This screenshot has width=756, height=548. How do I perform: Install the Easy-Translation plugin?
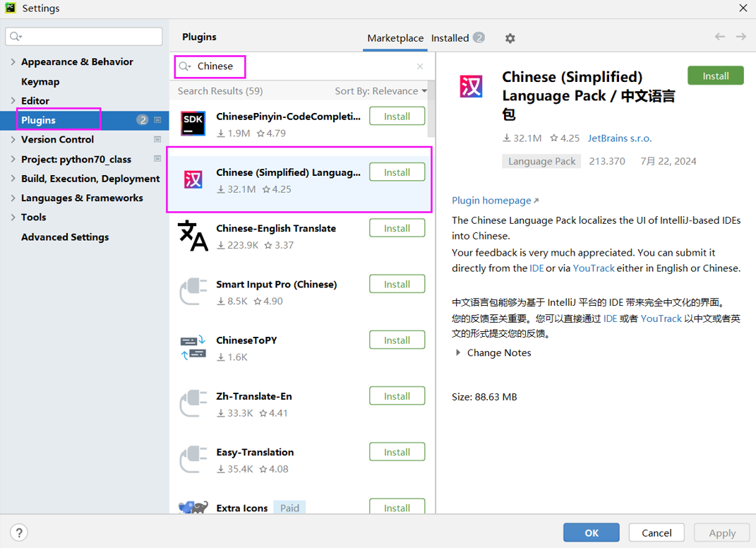click(x=397, y=452)
